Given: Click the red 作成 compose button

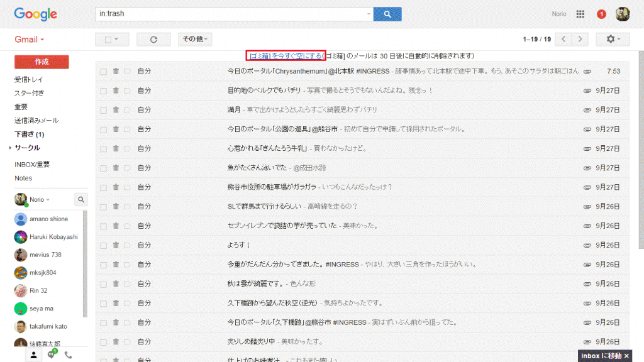Looking at the screenshot, I should click(42, 62).
